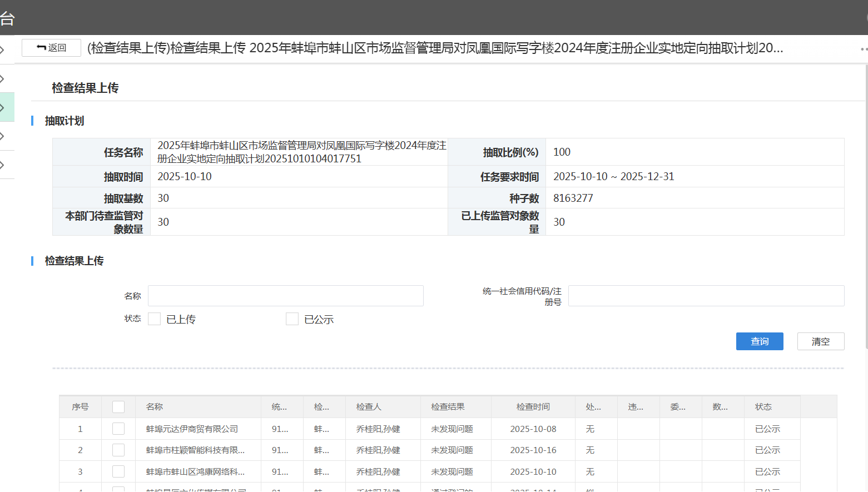This screenshot has width=868, height=492.
Task: Select the checkbox for 蚌埠市蚌山区鸿康网络科 row
Action: 118,471
